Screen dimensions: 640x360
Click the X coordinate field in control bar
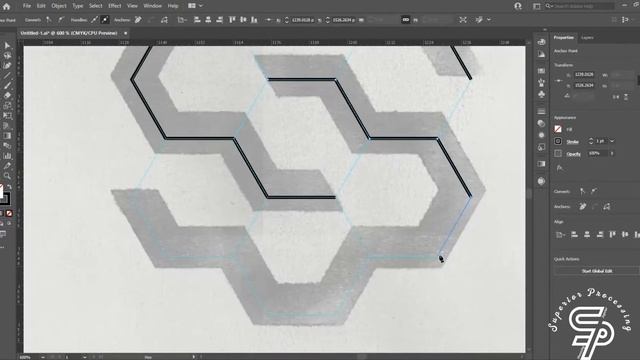point(302,20)
